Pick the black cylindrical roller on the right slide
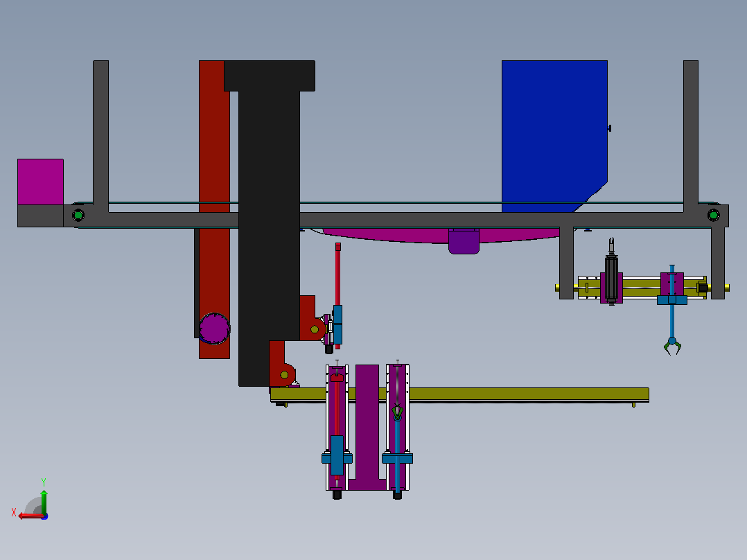 pos(611,279)
